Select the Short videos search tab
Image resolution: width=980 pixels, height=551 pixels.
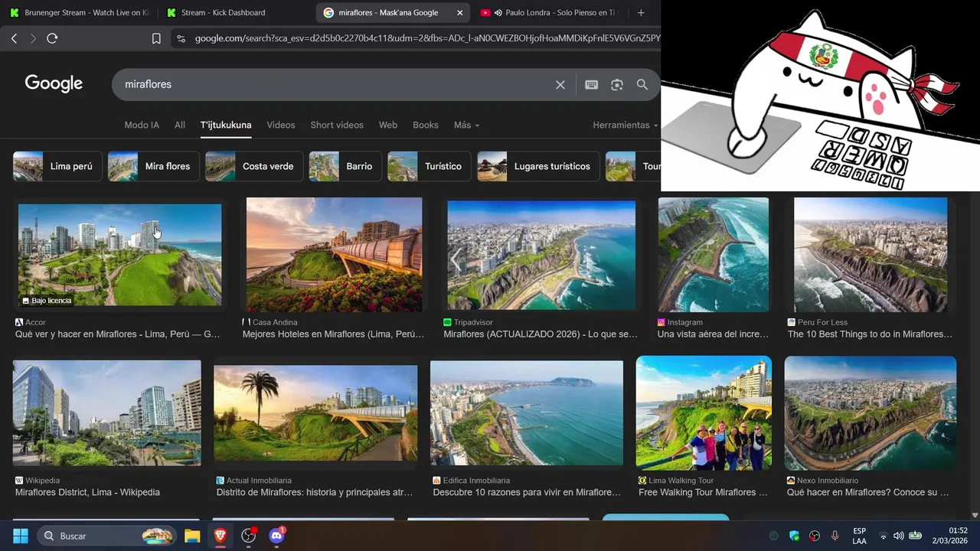tap(337, 125)
